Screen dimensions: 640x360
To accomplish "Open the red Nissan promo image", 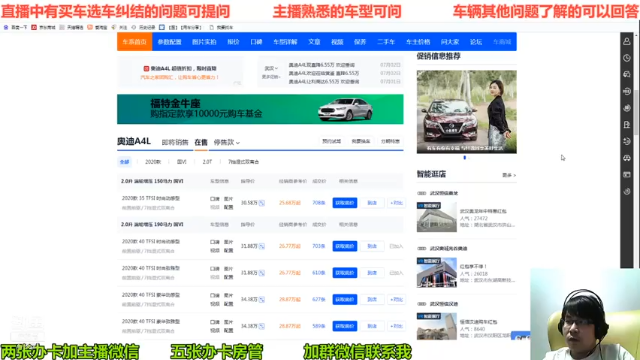I will 467,112.
